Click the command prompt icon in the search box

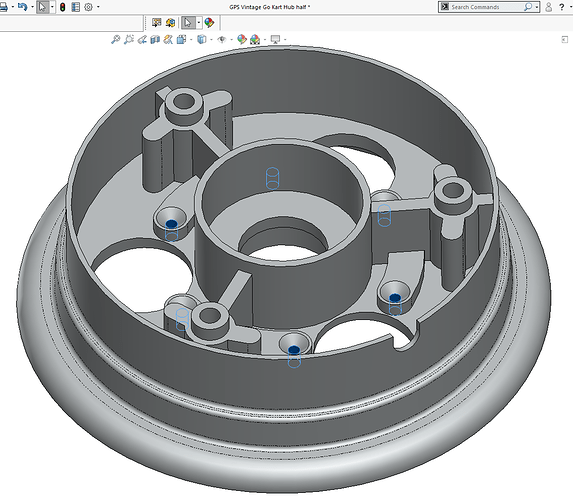pos(444,7)
